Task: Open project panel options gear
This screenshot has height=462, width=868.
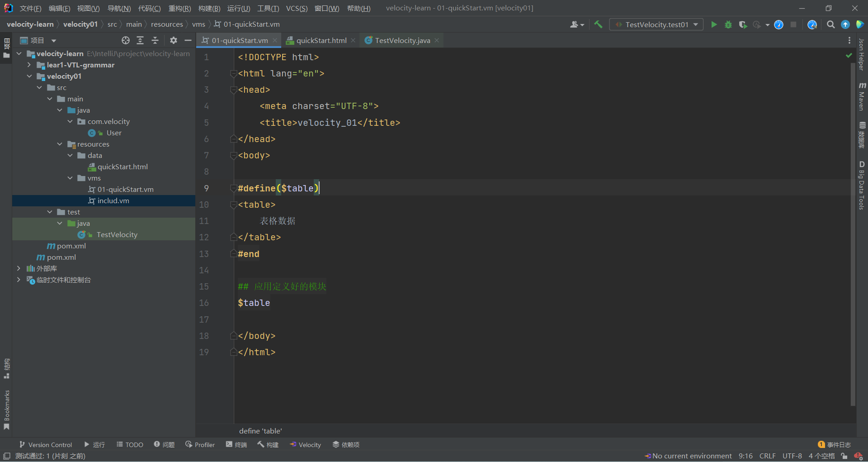Action: (x=174, y=40)
